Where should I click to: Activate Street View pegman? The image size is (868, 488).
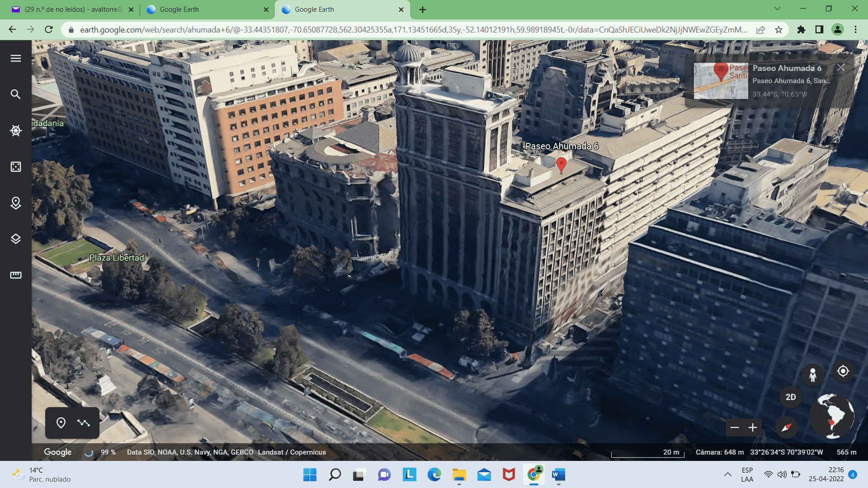812,375
